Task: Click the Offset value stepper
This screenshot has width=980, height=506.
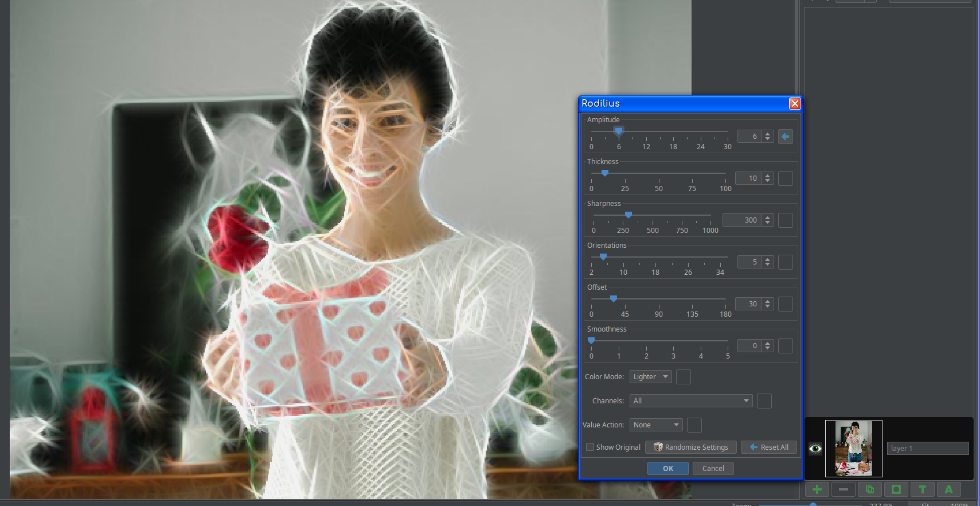Action: click(768, 304)
